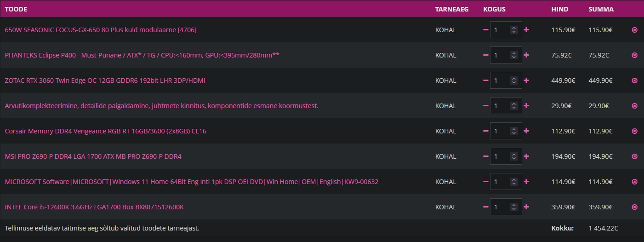Click plus for Intel Core i5-12600K quantity
This screenshot has height=242, width=644.
(526, 207)
